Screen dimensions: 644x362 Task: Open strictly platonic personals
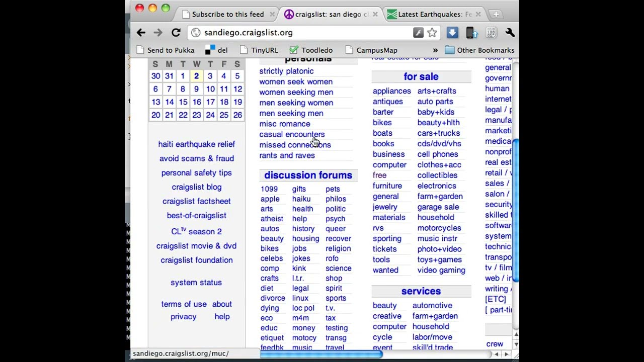tap(286, 71)
